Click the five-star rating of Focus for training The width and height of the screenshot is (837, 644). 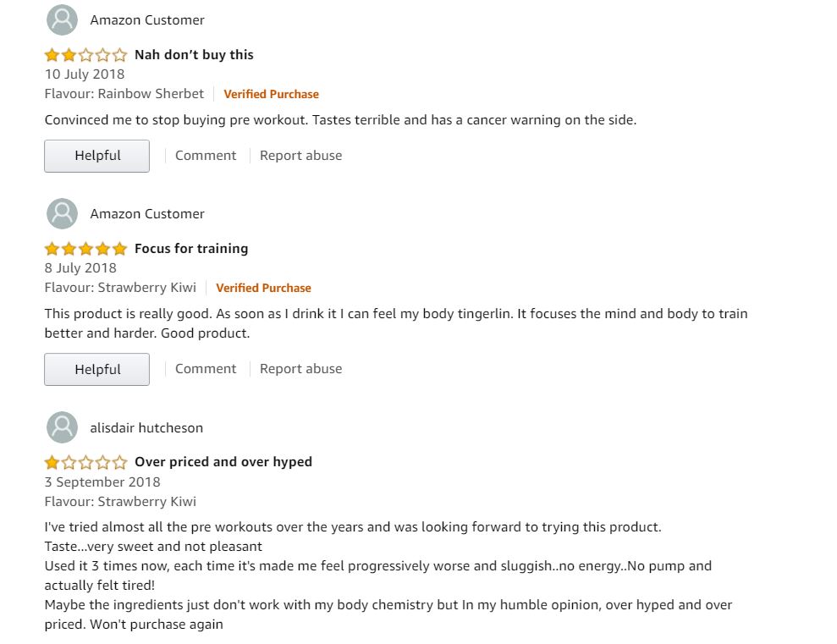[86, 249]
